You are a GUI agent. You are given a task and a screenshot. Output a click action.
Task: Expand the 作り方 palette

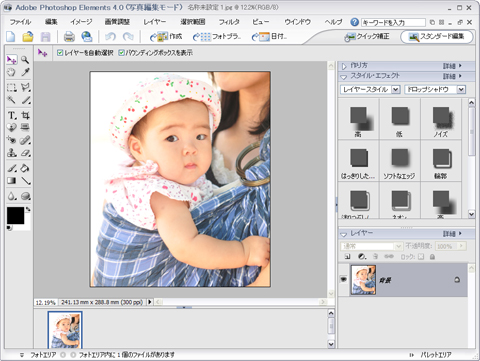344,66
